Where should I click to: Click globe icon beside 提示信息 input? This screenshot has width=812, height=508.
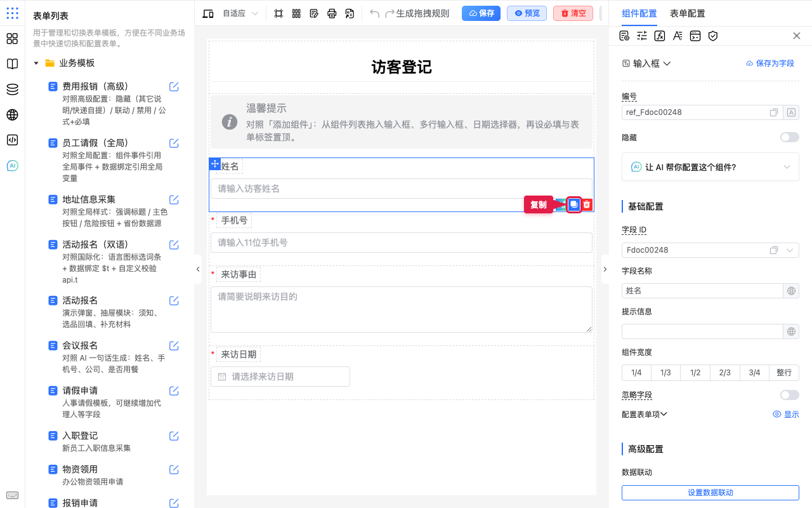coord(791,331)
